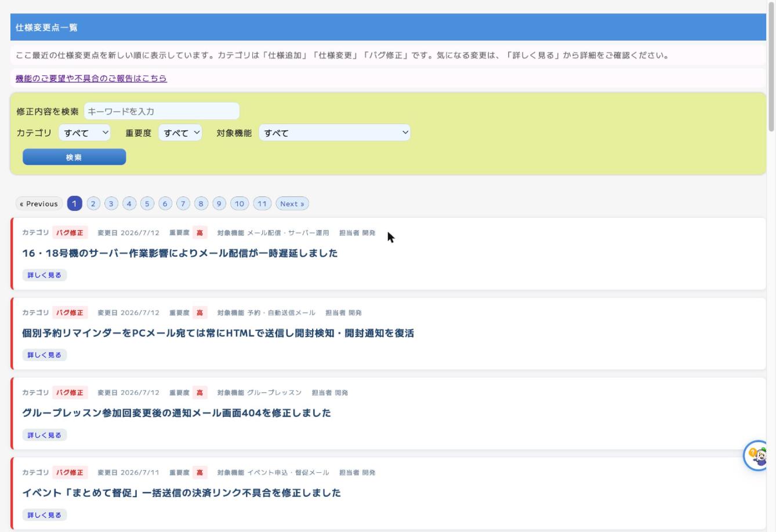Click title イベント「まとめて督促」一括送信の決済リンク不具合
Screen dimensions: 776x532
click(182, 493)
